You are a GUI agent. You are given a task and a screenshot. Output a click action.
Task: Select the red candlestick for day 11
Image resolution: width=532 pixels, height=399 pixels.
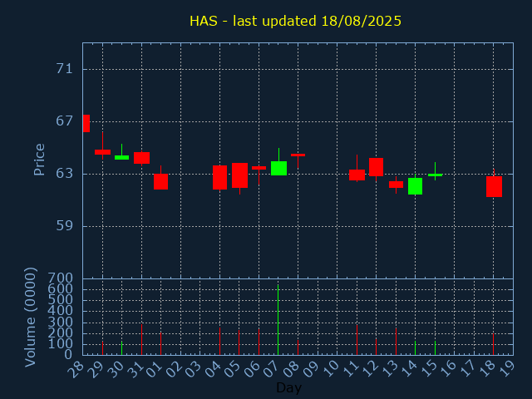click(x=357, y=175)
